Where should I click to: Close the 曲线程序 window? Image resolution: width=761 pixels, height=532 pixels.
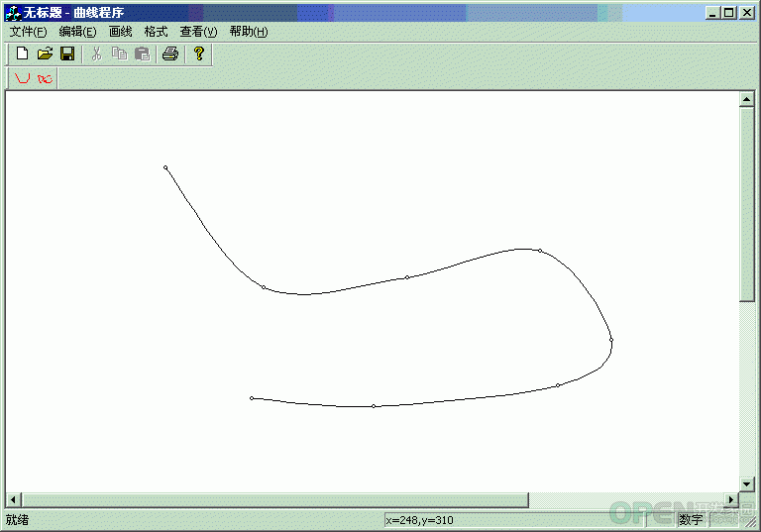pos(746,13)
